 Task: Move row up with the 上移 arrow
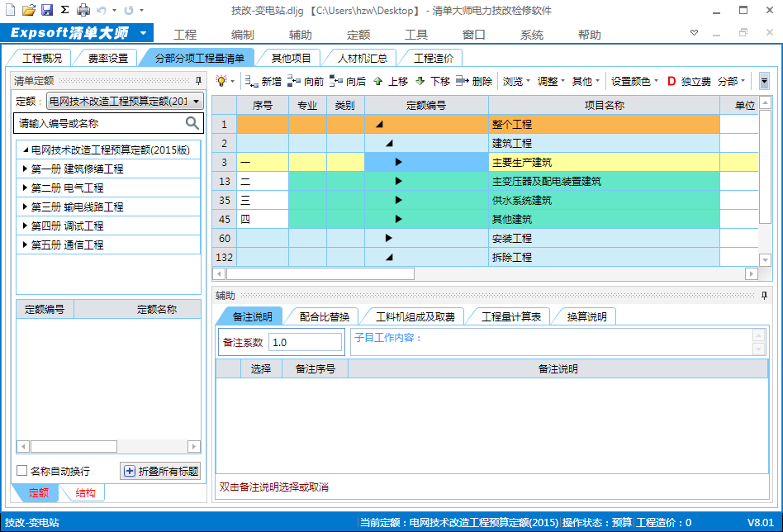378,81
